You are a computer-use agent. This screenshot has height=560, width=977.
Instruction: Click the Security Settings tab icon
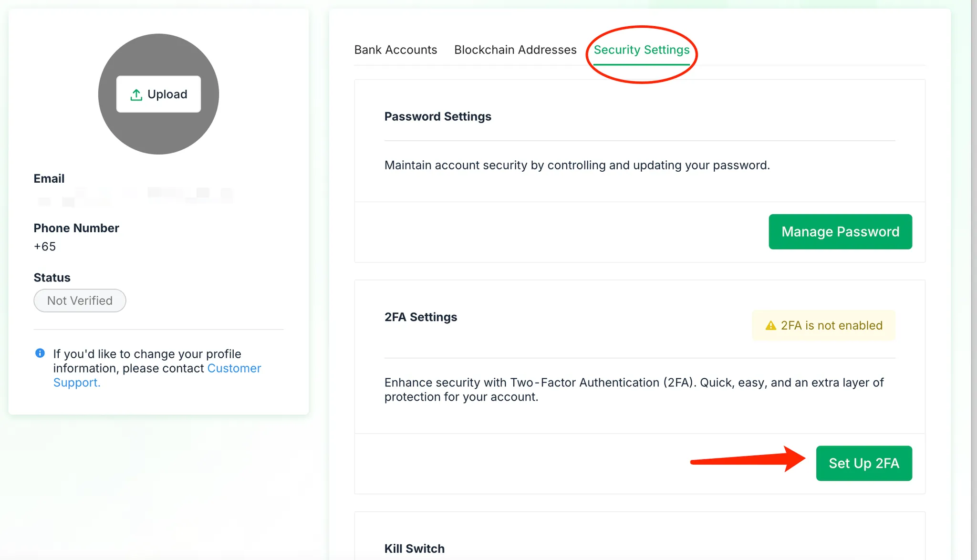(642, 49)
